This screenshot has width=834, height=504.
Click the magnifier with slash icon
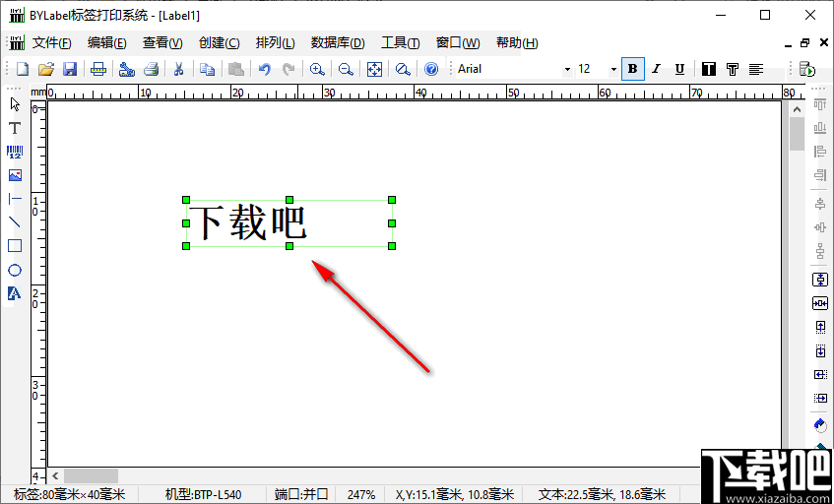tap(403, 69)
